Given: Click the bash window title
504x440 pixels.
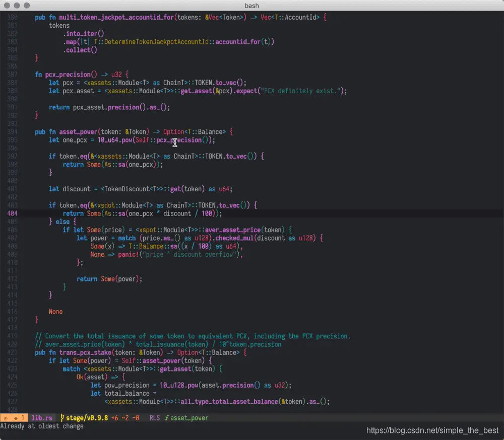Looking at the screenshot, I should click(x=251, y=6).
